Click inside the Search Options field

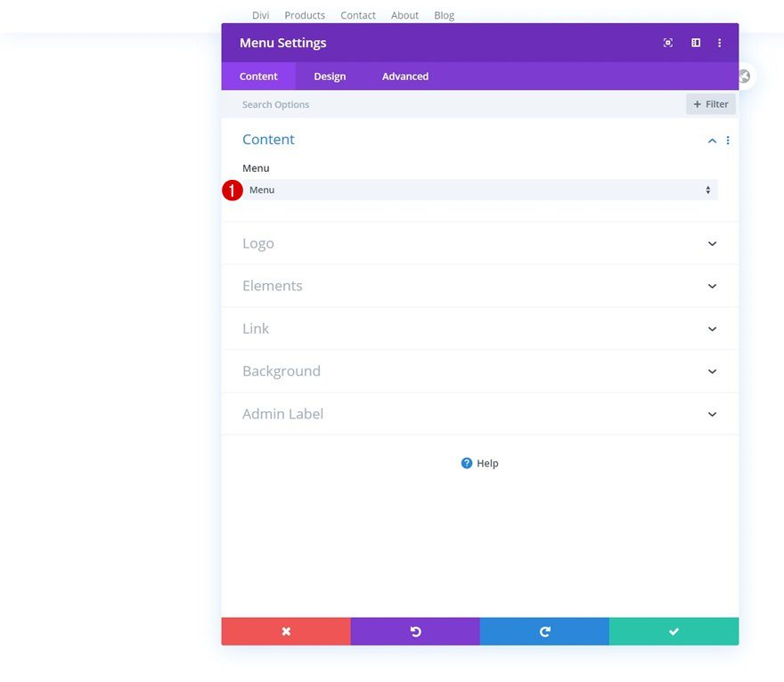[356, 104]
